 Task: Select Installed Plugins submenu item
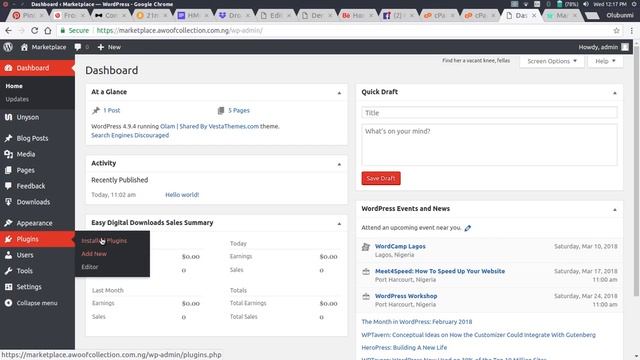coord(104,241)
